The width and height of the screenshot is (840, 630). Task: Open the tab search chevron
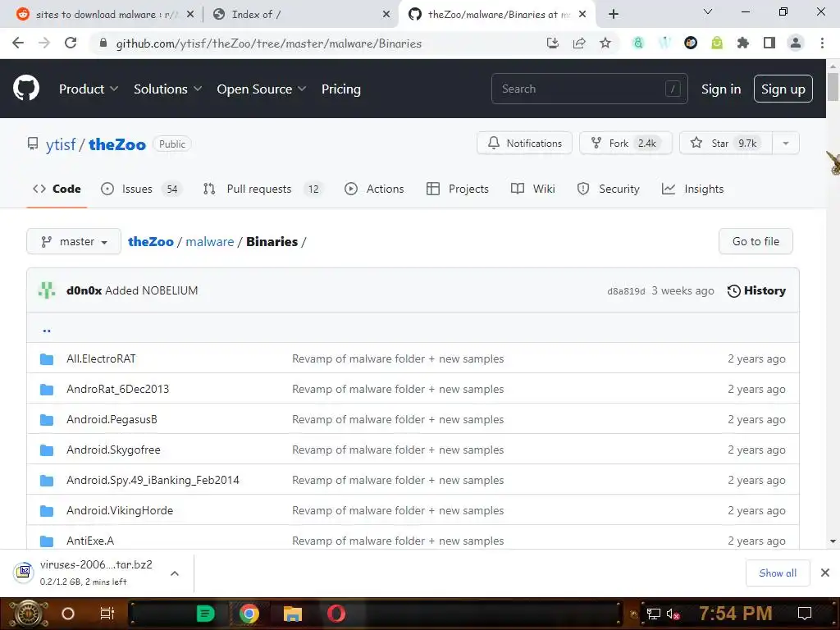[x=708, y=11]
